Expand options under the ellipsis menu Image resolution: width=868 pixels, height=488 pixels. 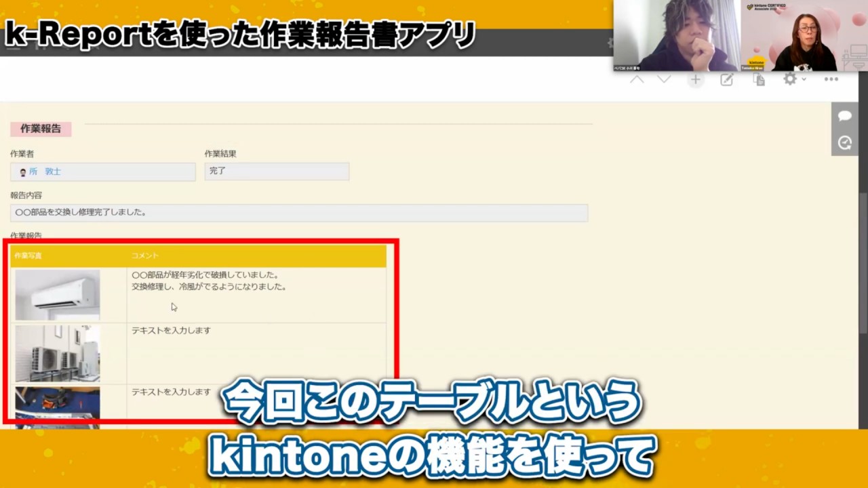[x=831, y=79]
